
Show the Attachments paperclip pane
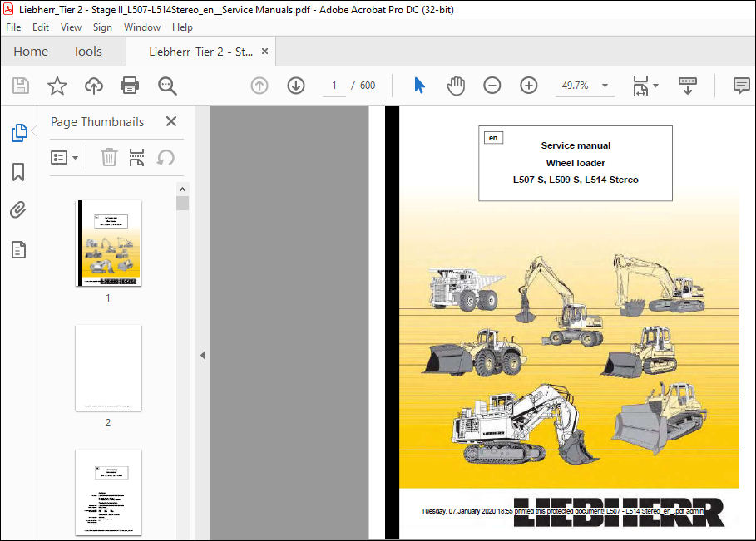point(18,210)
